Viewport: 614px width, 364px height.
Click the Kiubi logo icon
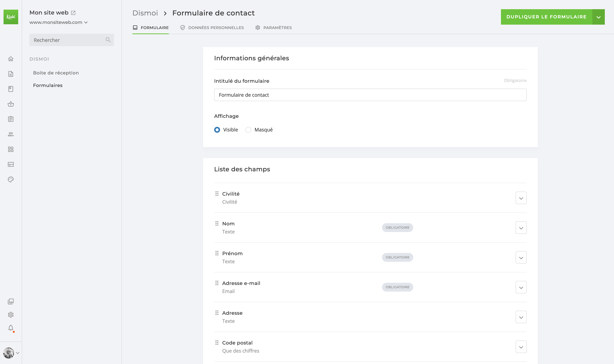(x=11, y=17)
